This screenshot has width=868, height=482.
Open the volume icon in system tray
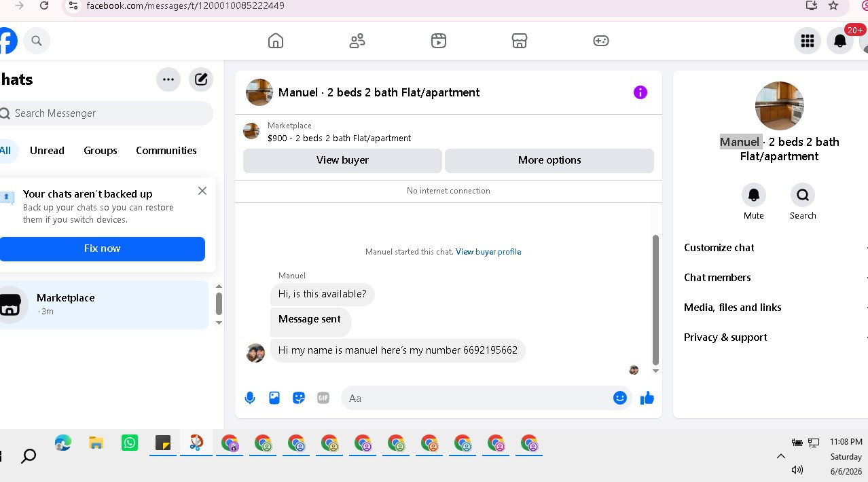coord(797,470)
